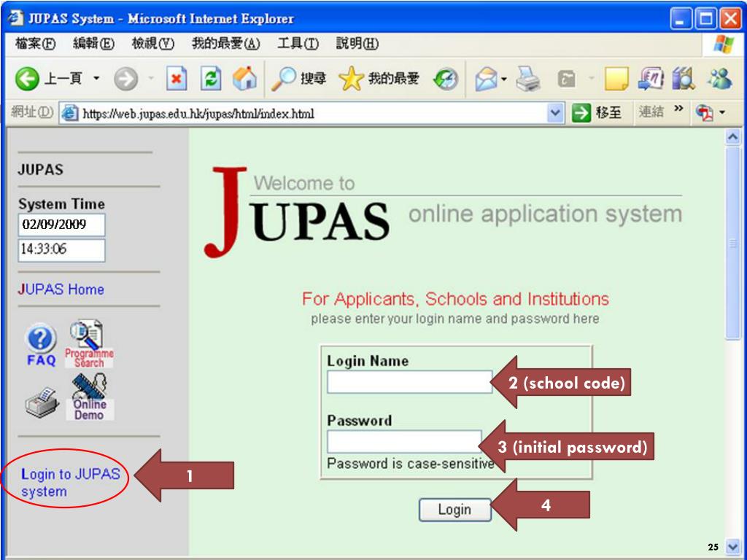The width and height of the screenshot is (747, 560).
Task: Click the Windows flag logo
Action: coord(723,44)
